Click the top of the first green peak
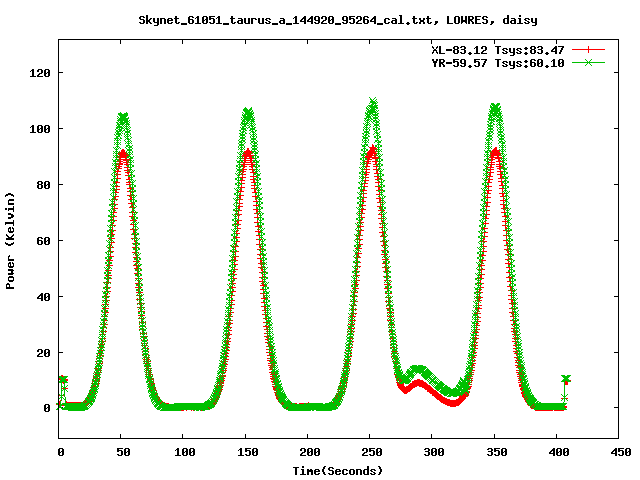Viewport: 640px width, 480px height. (123, 117)
